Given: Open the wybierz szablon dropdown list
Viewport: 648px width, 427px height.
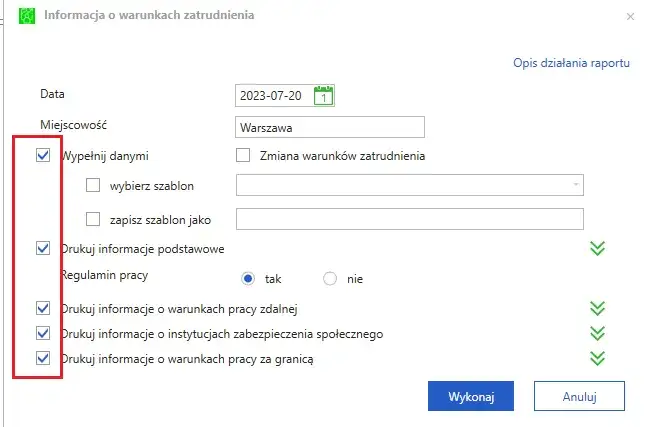Looking at the screenshot, I should (x=576, y=185).
